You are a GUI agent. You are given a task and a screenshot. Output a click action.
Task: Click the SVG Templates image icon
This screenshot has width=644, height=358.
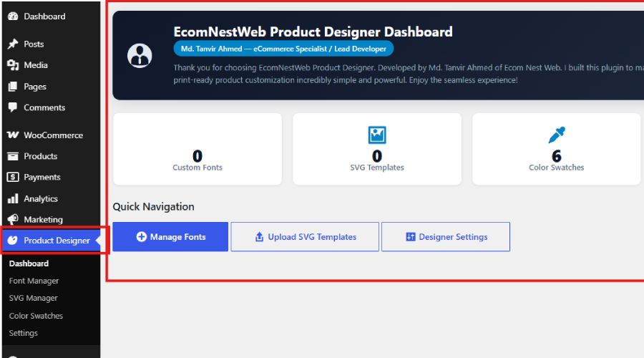coord(377,135)
